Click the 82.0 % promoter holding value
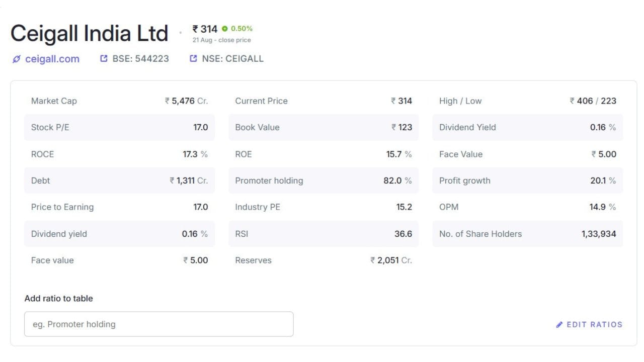Viewport: 644px width, 362px height. (x=397, y=180)
